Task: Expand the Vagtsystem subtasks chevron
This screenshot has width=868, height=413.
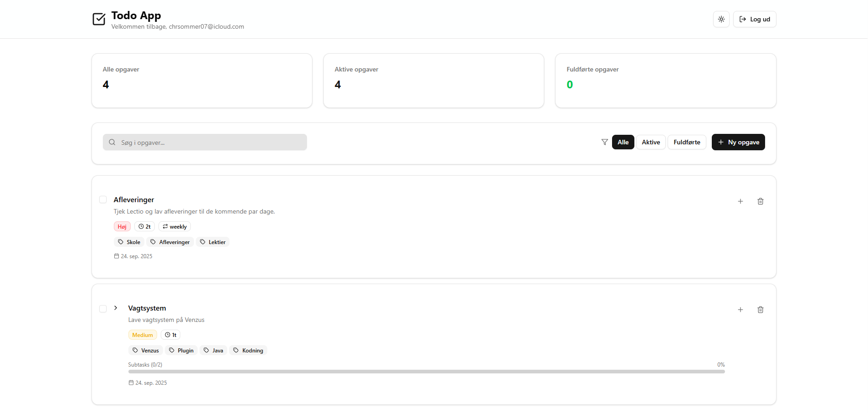Action: [116, 308]
